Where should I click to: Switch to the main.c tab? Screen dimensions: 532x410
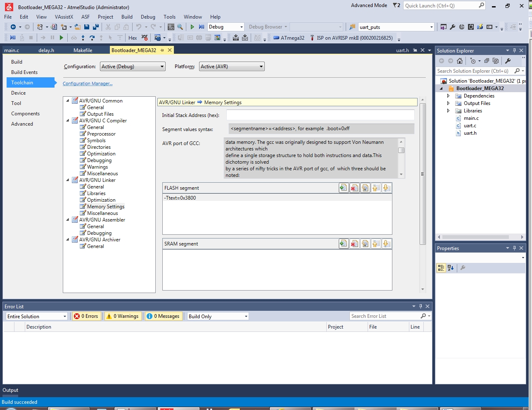(12, 50)
